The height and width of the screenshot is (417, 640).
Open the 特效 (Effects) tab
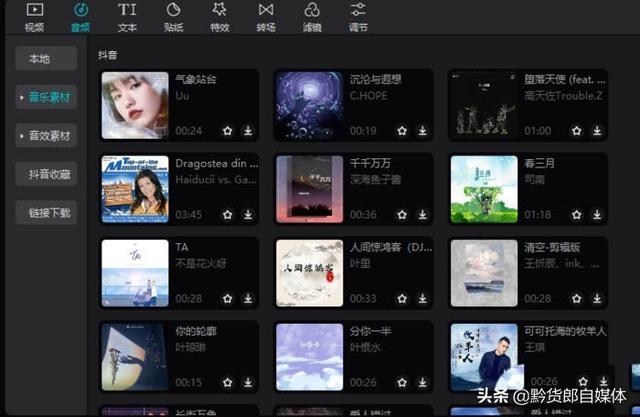pyautogui.click(x=220, y=17)
